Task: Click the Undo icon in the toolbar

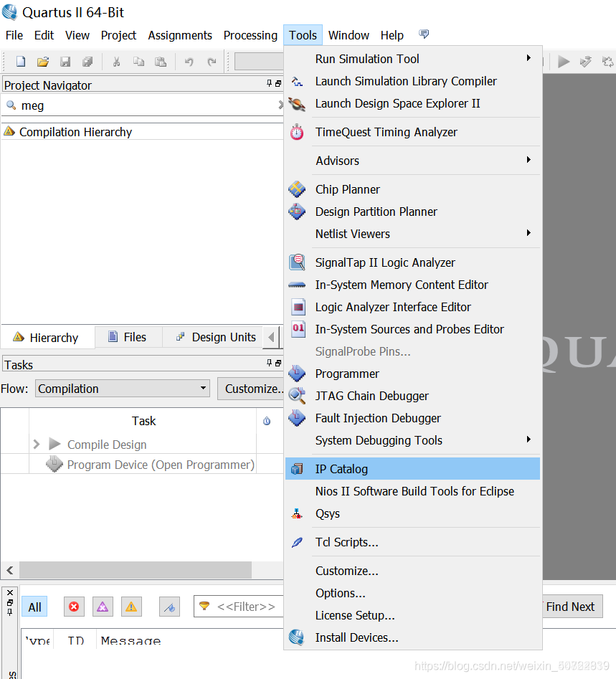Action: [188, 62]
